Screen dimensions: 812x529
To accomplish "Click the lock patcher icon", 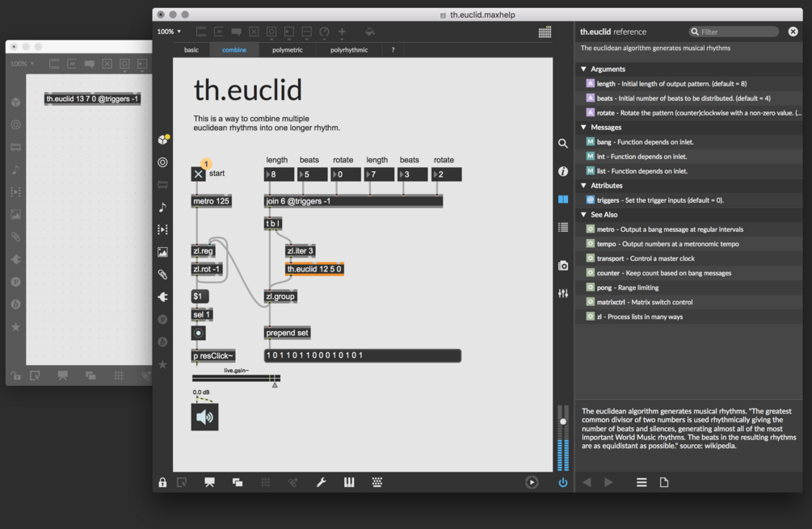I will (x=162, y=482).
